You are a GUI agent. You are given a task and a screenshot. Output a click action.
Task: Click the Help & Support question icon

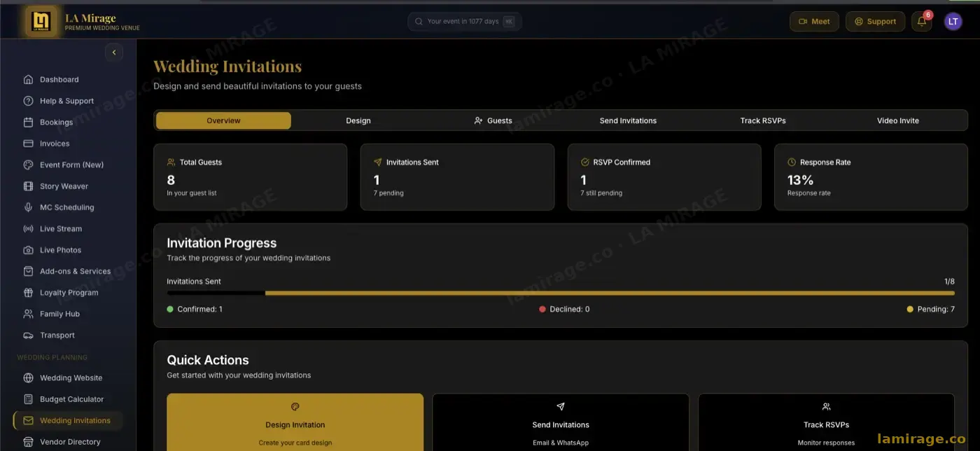(x=28, y=101)
